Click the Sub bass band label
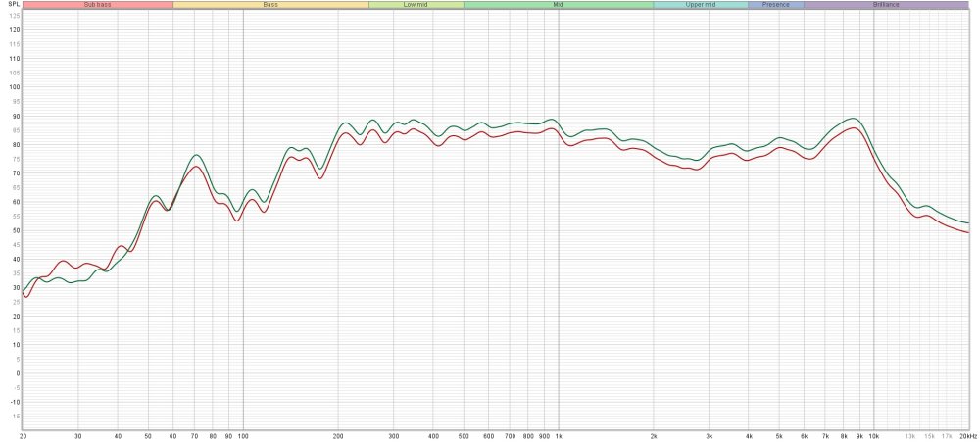Viewport: 980px width, 442px height. [97, 5]
